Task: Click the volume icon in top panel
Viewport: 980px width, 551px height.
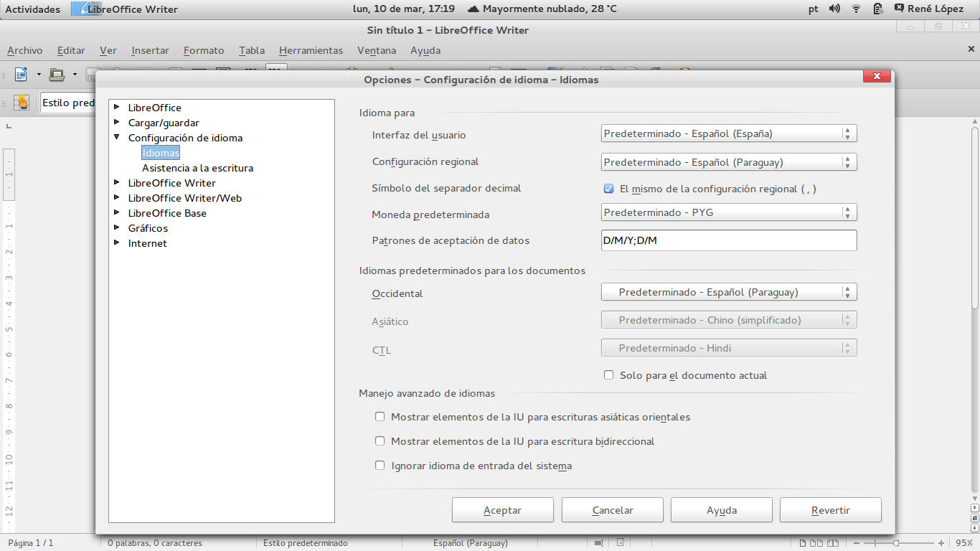Action: (x=834, y=9)
